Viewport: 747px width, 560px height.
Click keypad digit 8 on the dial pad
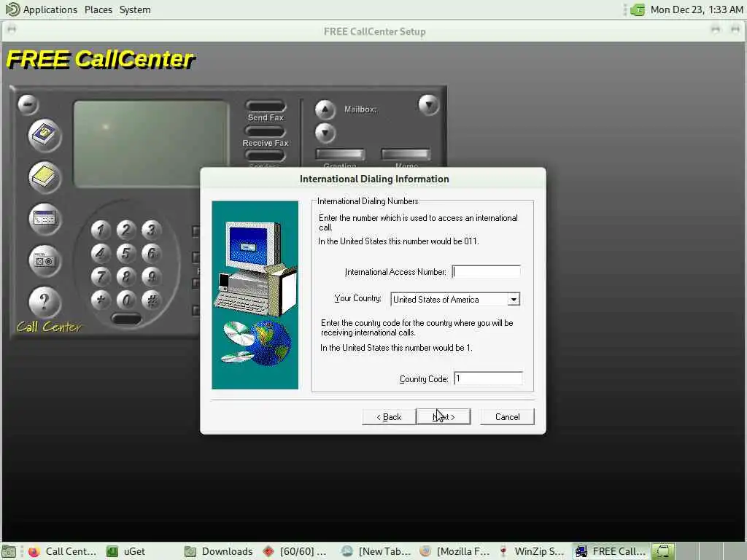(x=126, y=276)
